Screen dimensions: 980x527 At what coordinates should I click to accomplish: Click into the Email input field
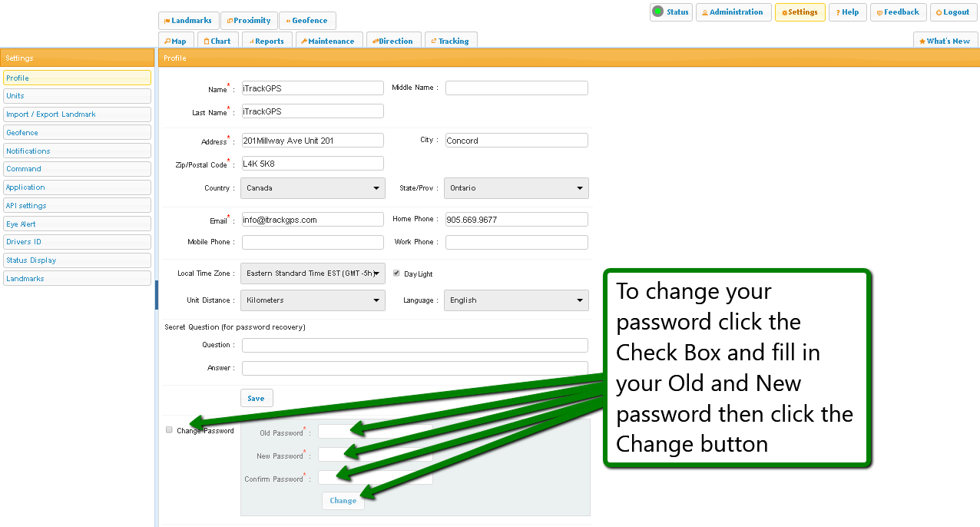pos(313,220)
